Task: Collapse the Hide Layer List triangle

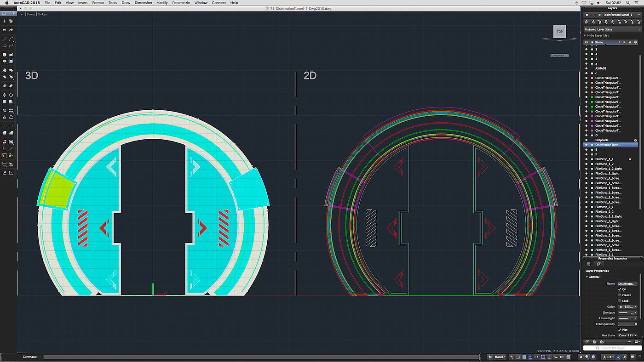Action: [585, 35]
